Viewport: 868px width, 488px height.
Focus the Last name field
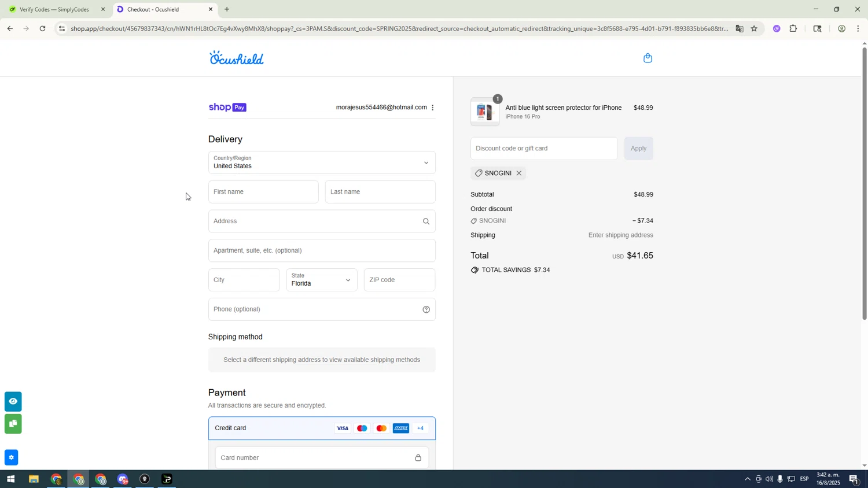(x=380, y=192)
